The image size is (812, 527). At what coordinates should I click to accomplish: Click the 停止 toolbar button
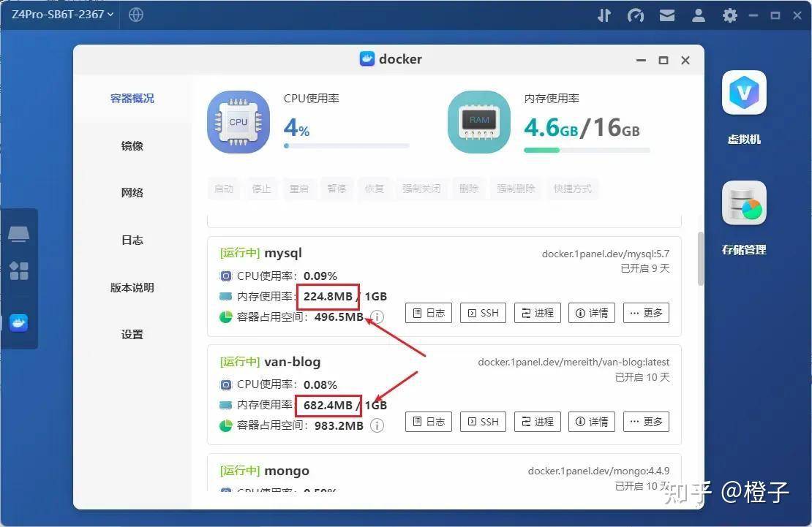(261, 189)
